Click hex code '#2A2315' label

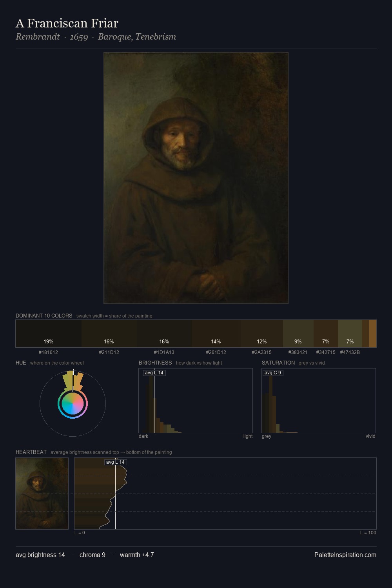pos(262,352)
